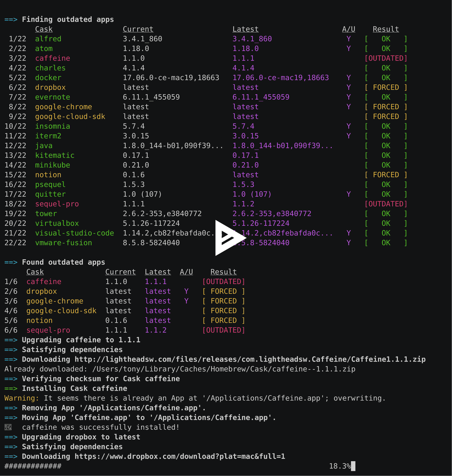
Task: Click the Upgrading dropbox to latest line
Action: pyautogui.click(x=81, y=437)
